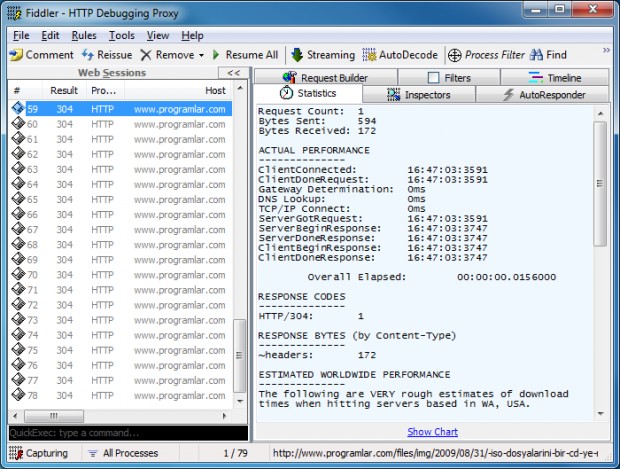Click the Resume All button label
Viewport: 620px width, 469px height.
click(x=252, y=55)
